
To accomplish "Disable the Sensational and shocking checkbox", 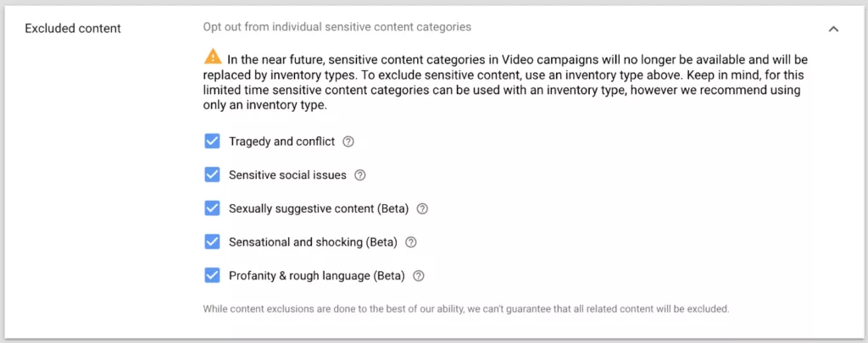I will [212, 241].
